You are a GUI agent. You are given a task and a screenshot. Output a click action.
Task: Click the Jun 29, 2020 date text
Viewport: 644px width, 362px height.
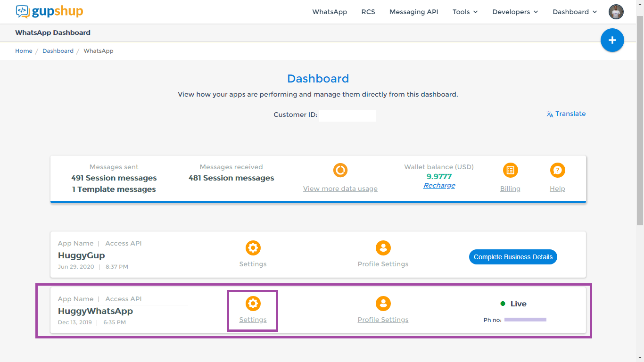click(76, 267)
